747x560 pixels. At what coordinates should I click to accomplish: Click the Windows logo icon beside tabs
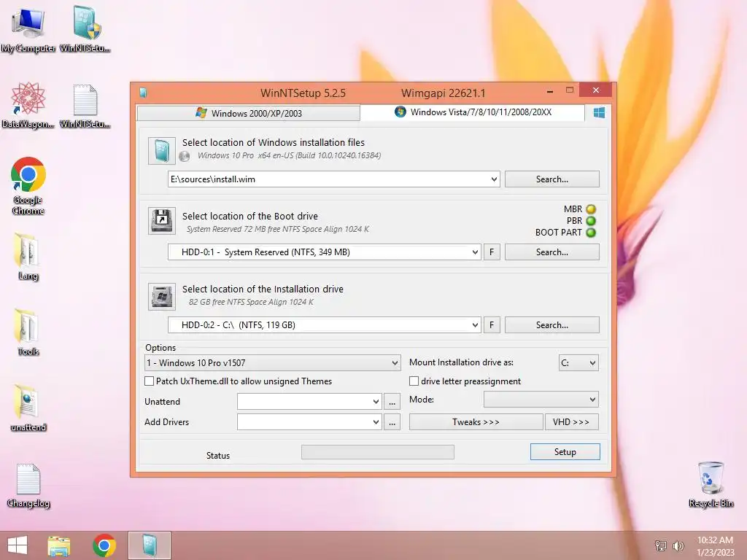(599, 113)
